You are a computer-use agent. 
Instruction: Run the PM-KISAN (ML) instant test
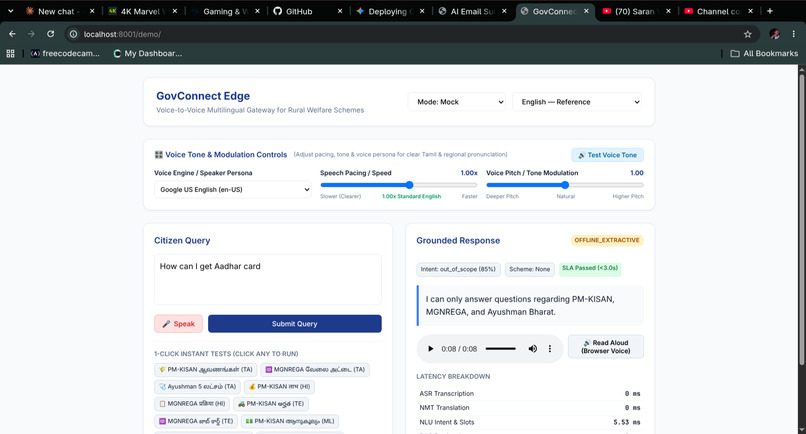click(290, 421)
